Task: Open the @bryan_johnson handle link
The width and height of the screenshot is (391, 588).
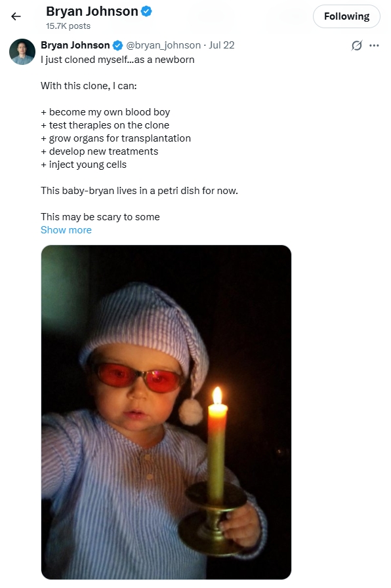Action: tap(163, 45)
